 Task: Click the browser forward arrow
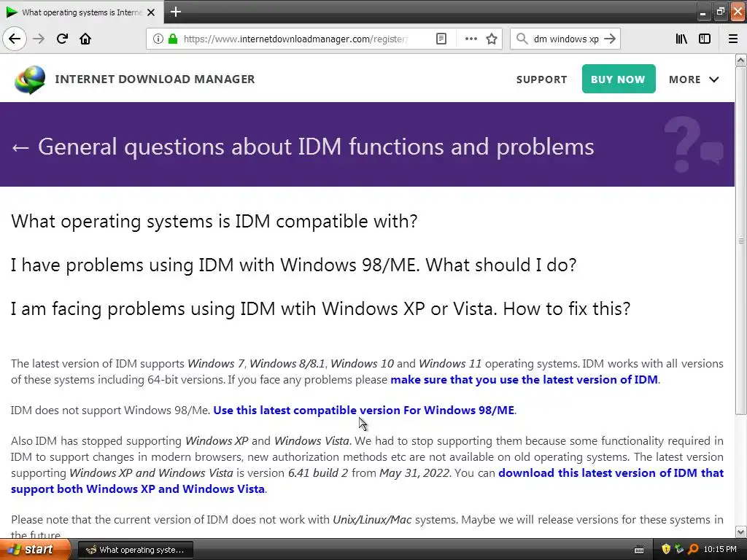click(39, 39)
